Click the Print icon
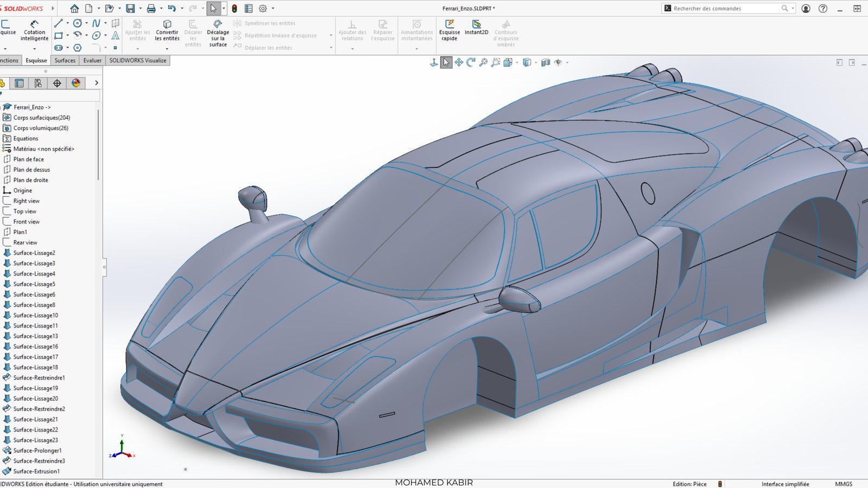 [x=151, y=8]
